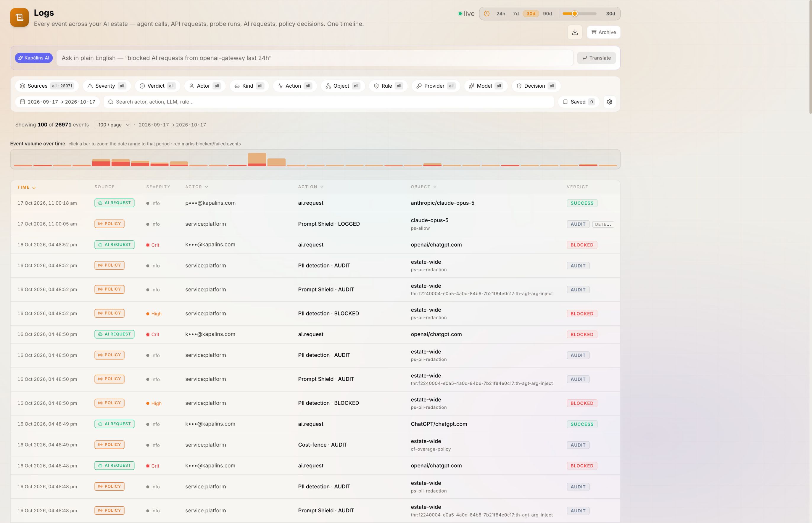Click the time range slider handle
The image size is (812, 523).
(574, 14)
